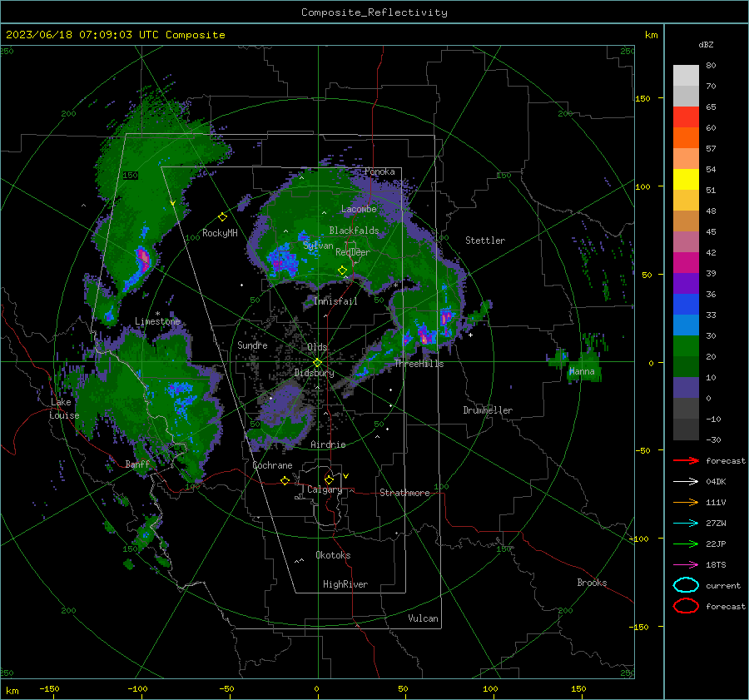Click the Olds city label
Screen dimensions: 749x700
tap(317, 347)
